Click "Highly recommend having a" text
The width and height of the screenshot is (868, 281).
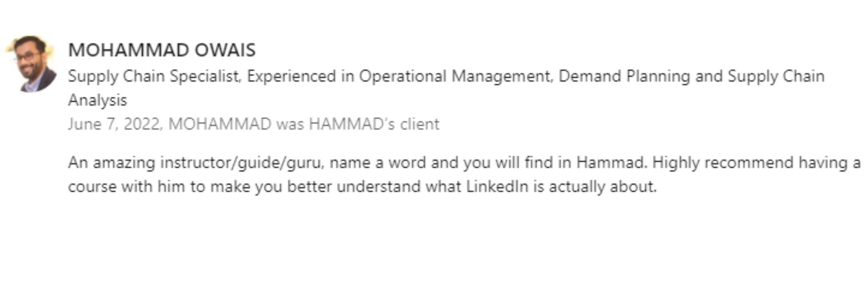pyautogui.click(x=756, y=163)
